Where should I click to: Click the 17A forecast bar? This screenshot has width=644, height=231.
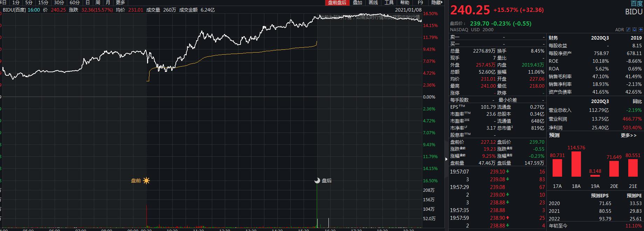pyautogui.click(x=557, y=168)
